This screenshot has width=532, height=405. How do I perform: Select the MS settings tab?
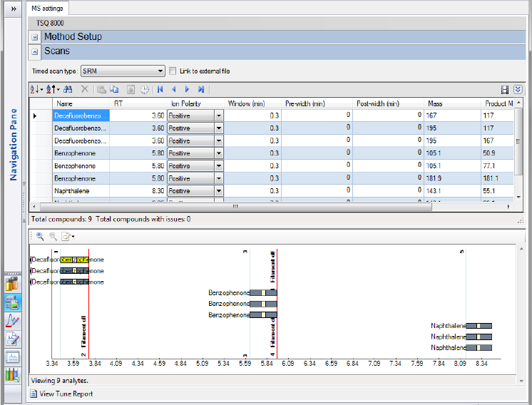[x=47, y=9]
